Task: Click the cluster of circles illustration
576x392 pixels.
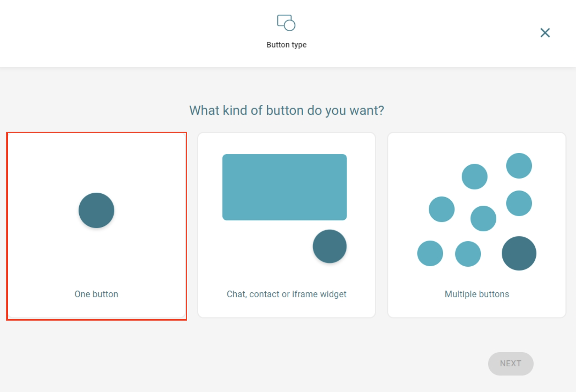Action: click(476, 210)
